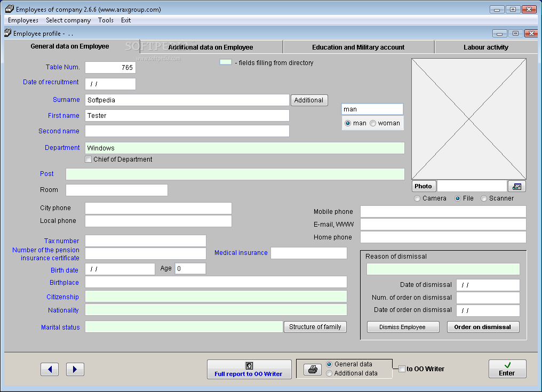
Task: Click the Photo button
Action: click(424, 186)
